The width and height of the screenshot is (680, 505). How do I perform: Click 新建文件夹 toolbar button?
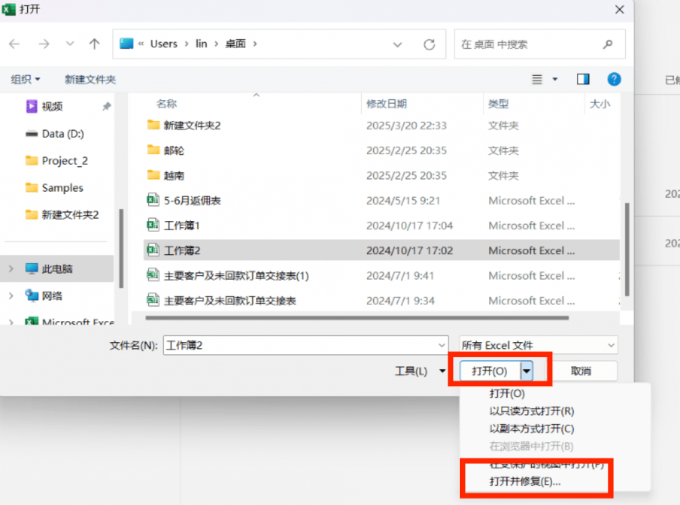(90, 79)
